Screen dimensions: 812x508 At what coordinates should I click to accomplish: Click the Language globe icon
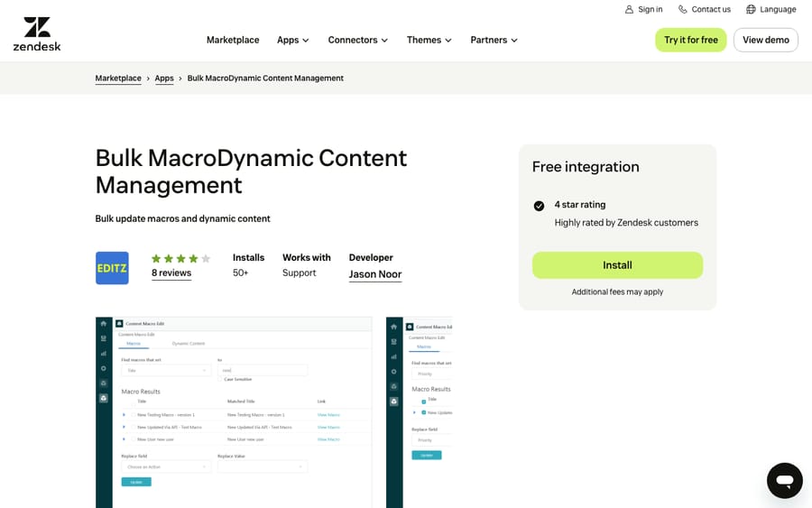pyautogui.click(x=751, y=9)
